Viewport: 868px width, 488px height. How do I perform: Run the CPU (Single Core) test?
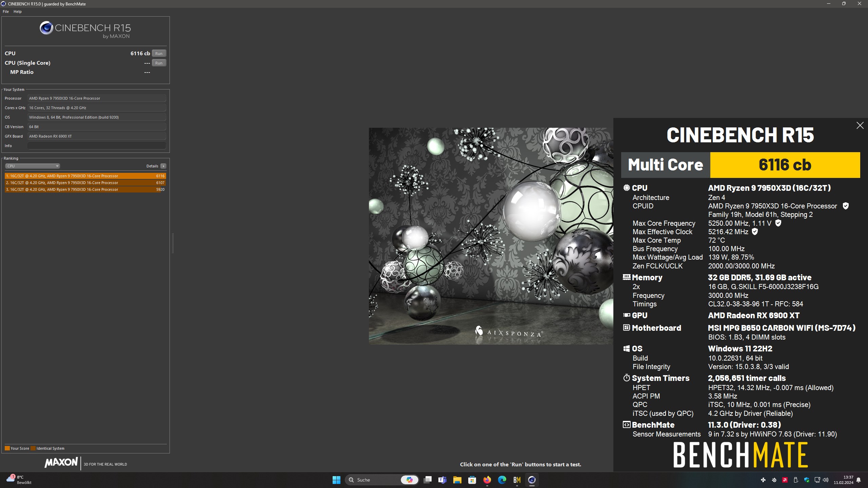pyautogui.click(x=159, y=63)
